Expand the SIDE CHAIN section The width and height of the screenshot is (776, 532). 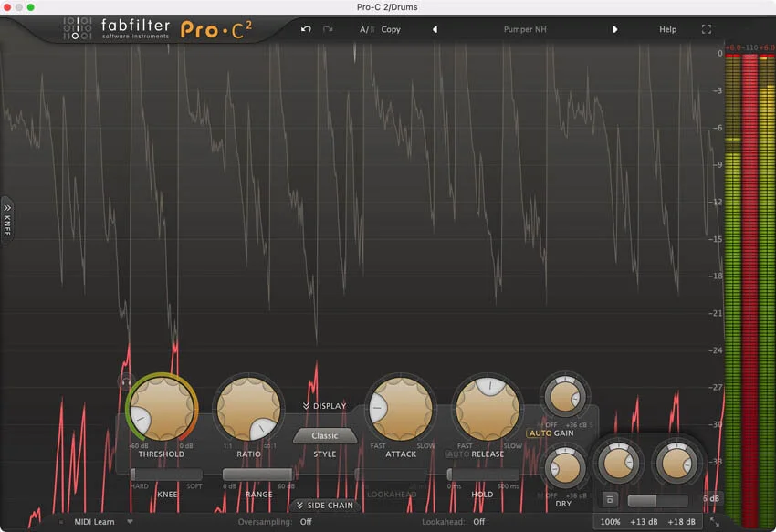tap(325, 506)
